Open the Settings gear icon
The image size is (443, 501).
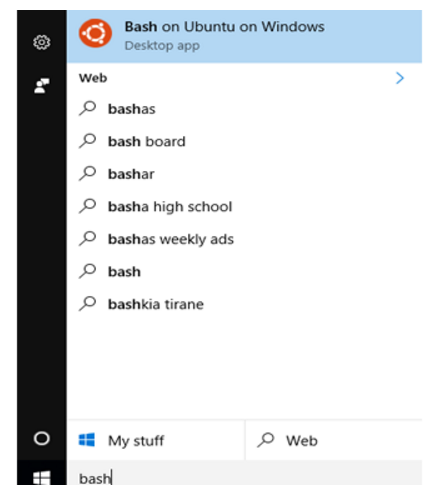[x=42, y=42]
